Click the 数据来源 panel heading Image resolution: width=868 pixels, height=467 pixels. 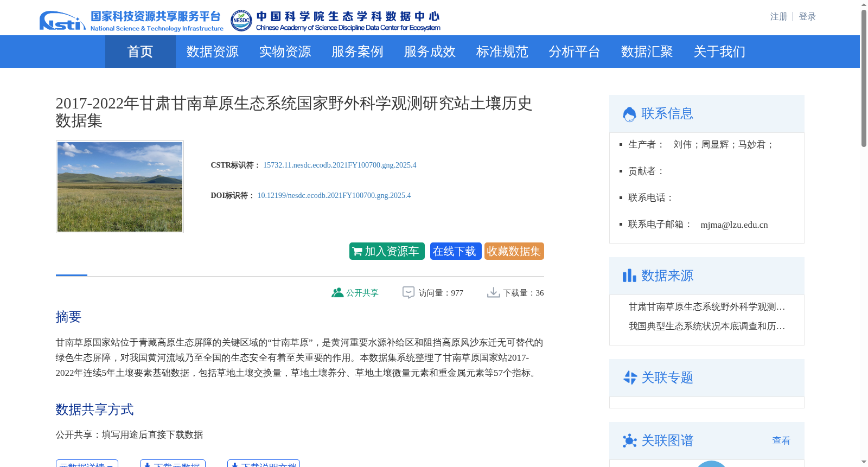(667, 276)
